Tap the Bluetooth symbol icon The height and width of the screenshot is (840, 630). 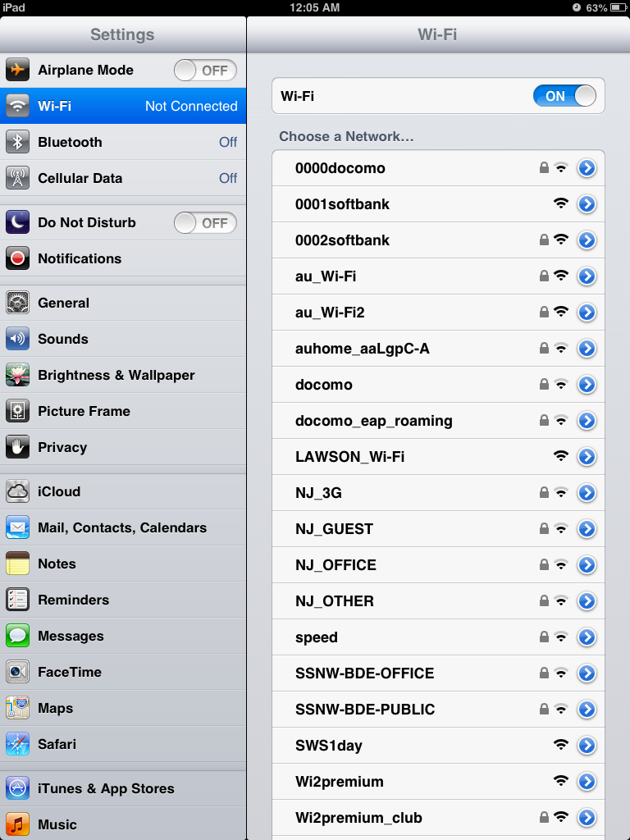[x=18, y=142]
